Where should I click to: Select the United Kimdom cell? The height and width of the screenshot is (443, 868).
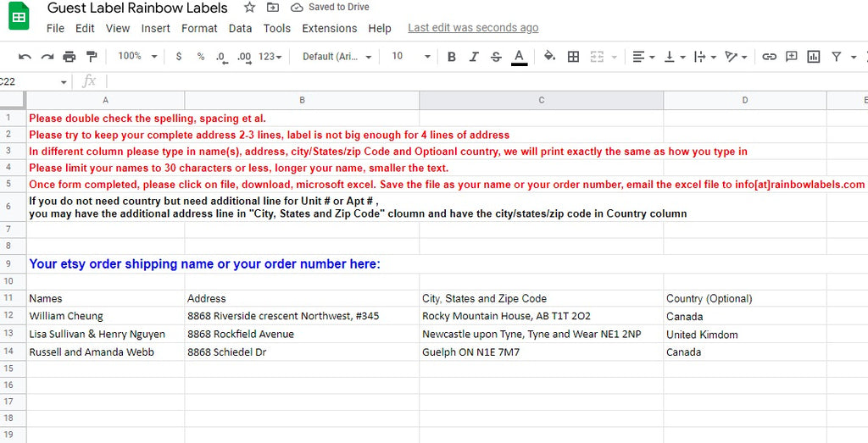pos(745,334)
